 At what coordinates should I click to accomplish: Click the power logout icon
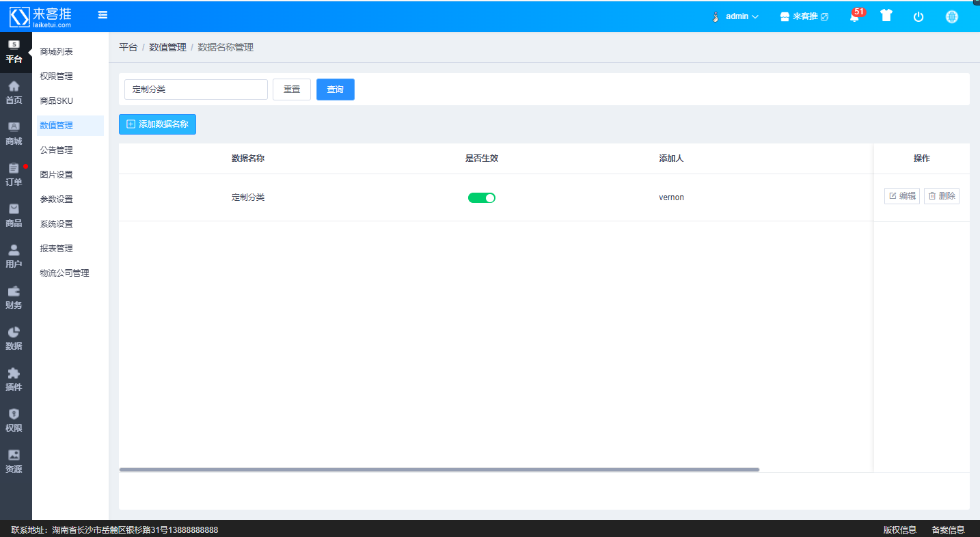tap(918, 16)
